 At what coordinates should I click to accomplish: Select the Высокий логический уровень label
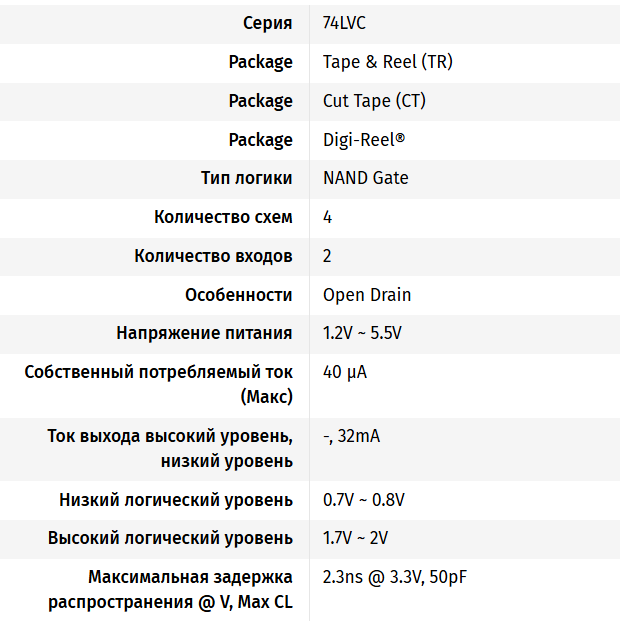[x=170, y=538]
